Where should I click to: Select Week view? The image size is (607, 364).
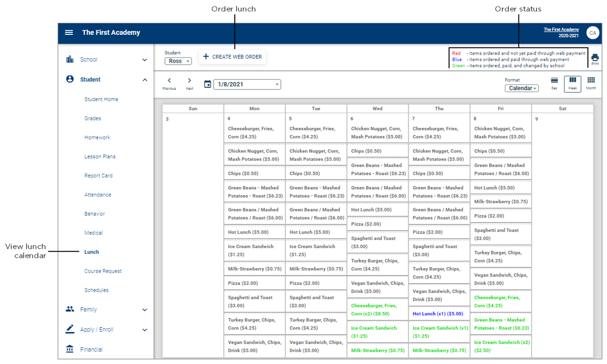pyautogui.click(x=573, y=83)
